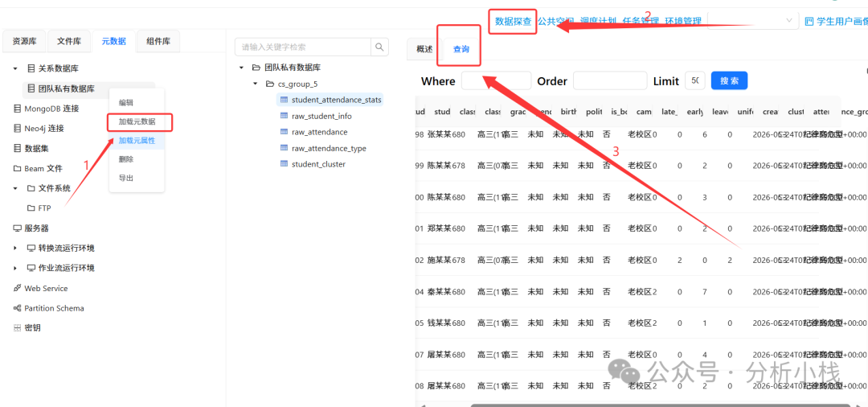868x407 pixels.
Task: Click the blue 搜索 button
Action: tap(729, 80)
